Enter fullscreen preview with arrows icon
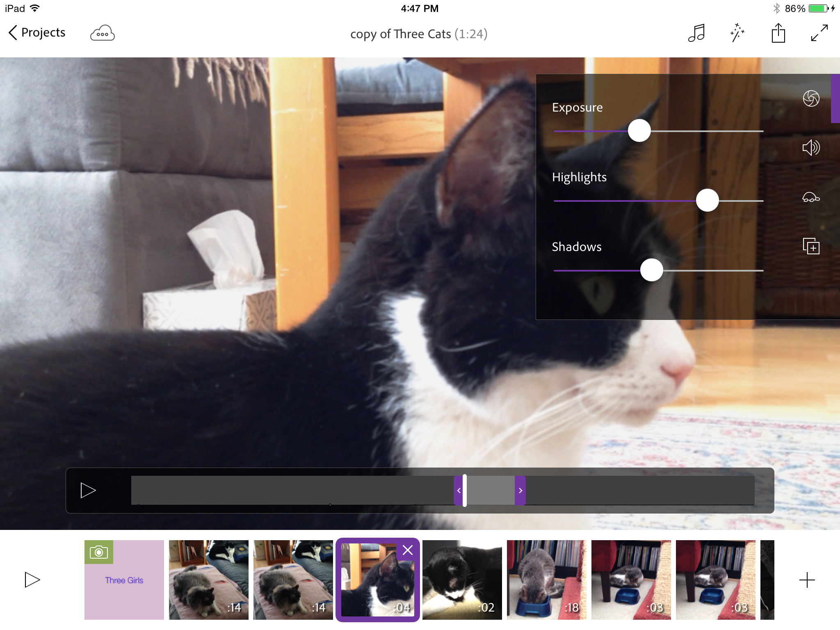Screen dimensions: 840x630 (819, 33)
